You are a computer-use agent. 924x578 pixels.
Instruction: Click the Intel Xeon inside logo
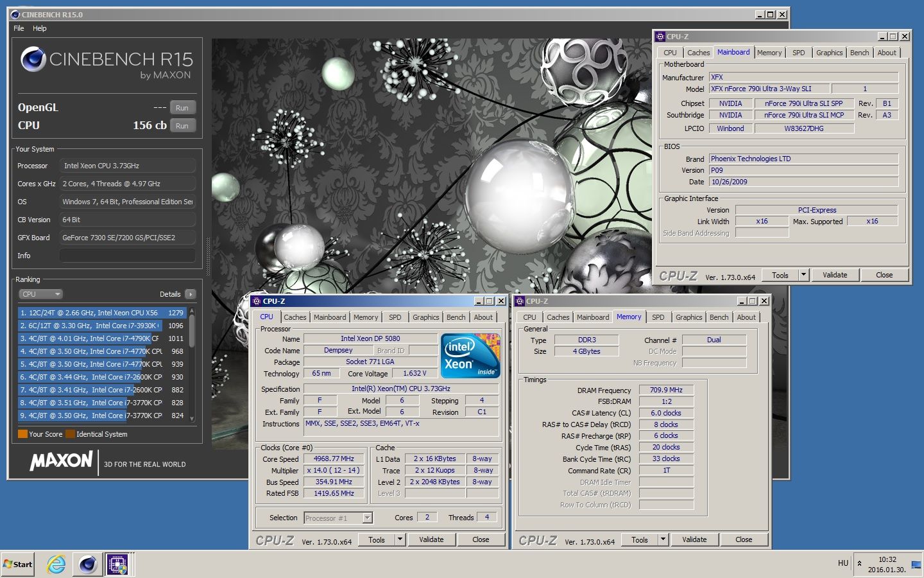(x=470, y=355)
